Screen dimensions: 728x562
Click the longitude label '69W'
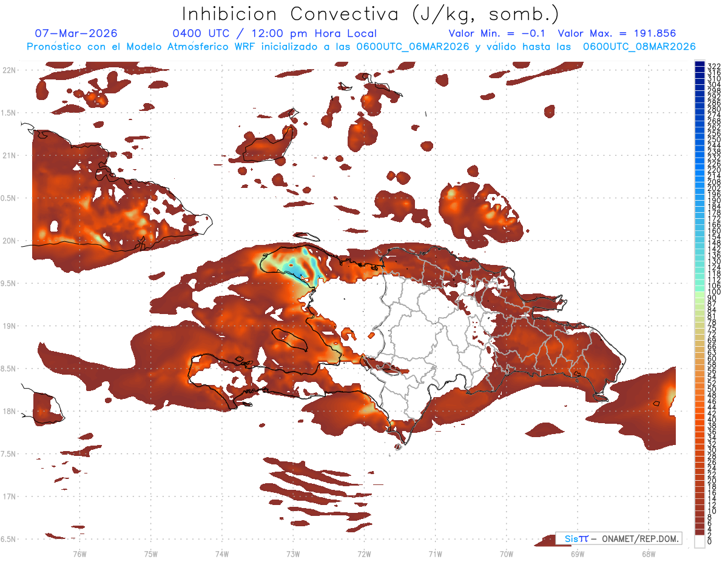click(578, 553)
